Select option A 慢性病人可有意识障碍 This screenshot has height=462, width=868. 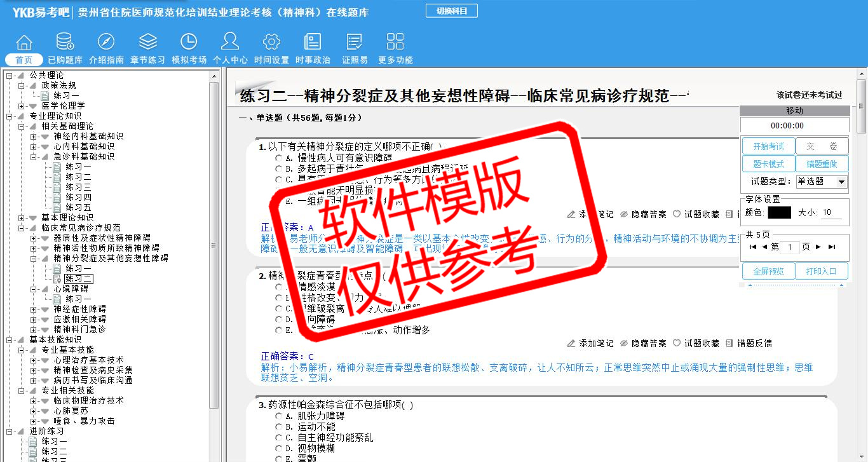pyautogui.click(x=278, y=158)
